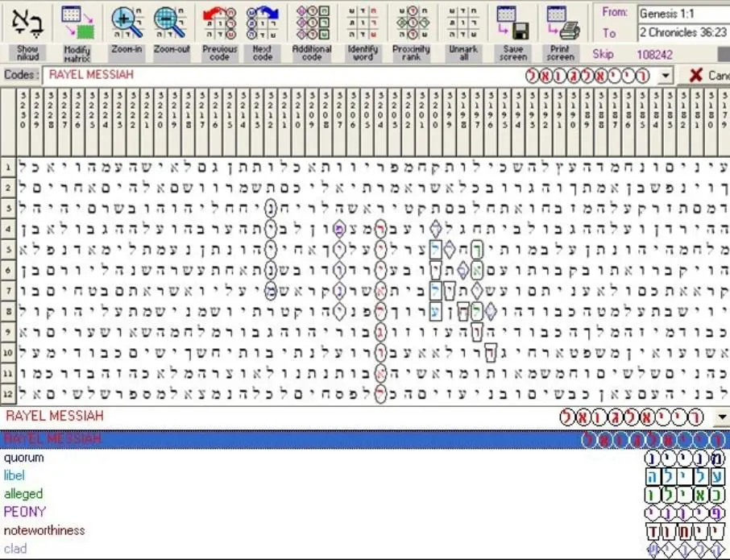Open the Proximity rank tool
Viewport: 730px width, 560px height.
click(413, 23)
